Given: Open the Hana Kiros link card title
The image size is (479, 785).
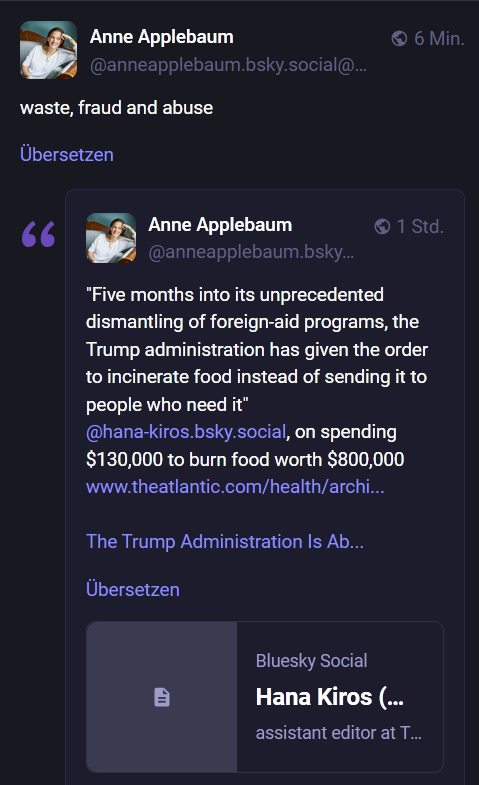Looking at the screenshot, I should pyautogui.click(x=329, y=696).
